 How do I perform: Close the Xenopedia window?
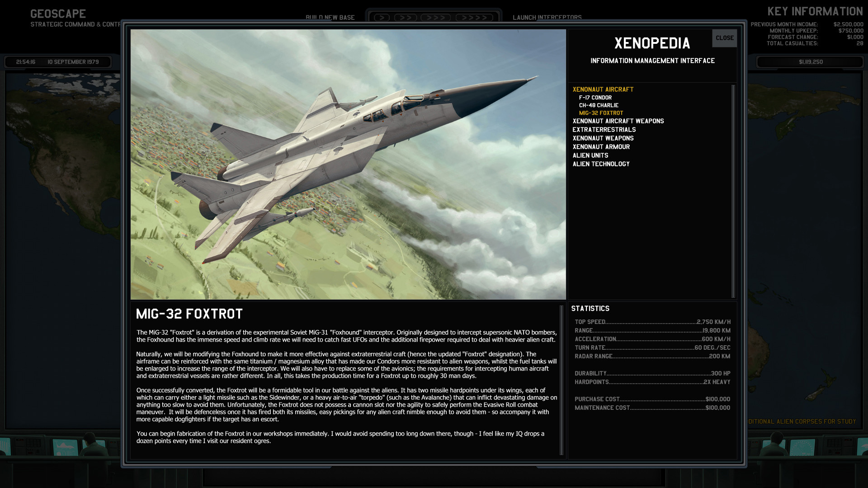725,38
